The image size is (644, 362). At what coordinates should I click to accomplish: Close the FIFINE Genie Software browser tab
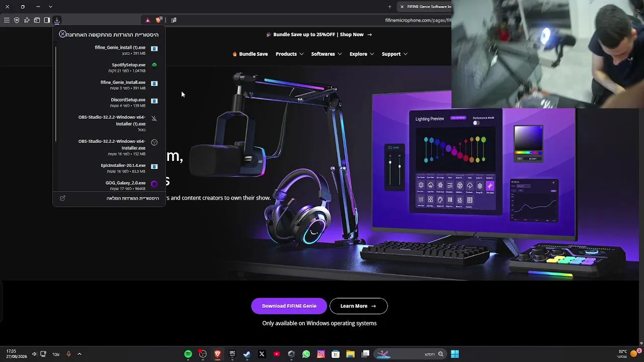click(x=401, y=7)
